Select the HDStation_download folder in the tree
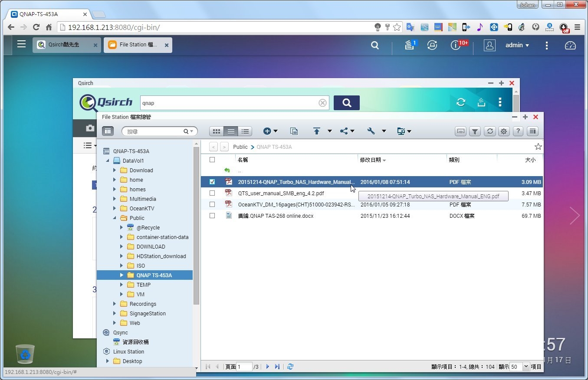Viewport: 588px width, 380px height. (161, 256)
